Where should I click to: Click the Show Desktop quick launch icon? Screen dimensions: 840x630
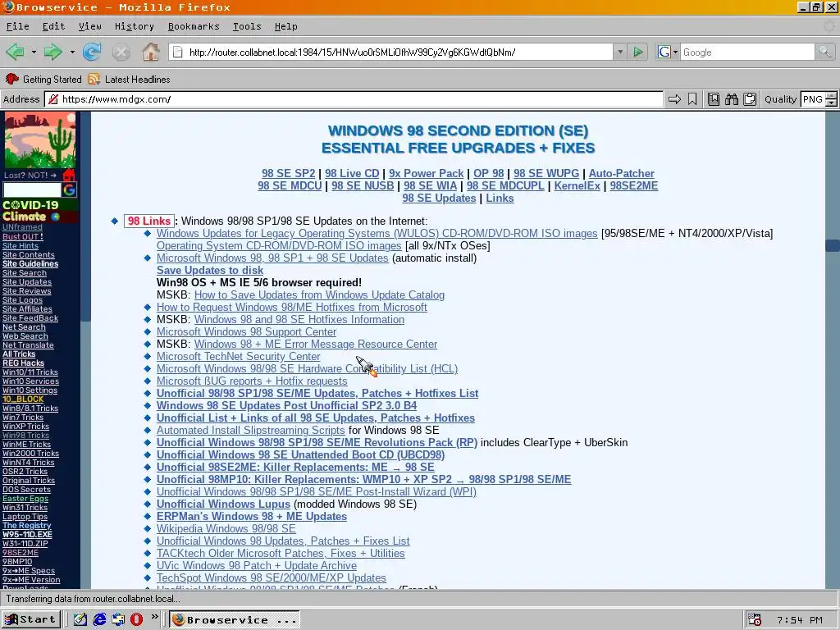(x=80, y=619)
